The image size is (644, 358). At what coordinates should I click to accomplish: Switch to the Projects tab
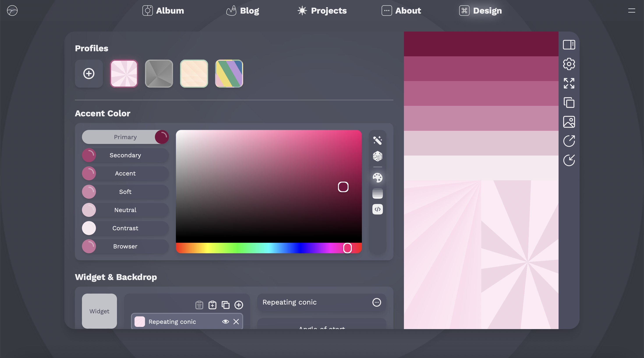322,11
